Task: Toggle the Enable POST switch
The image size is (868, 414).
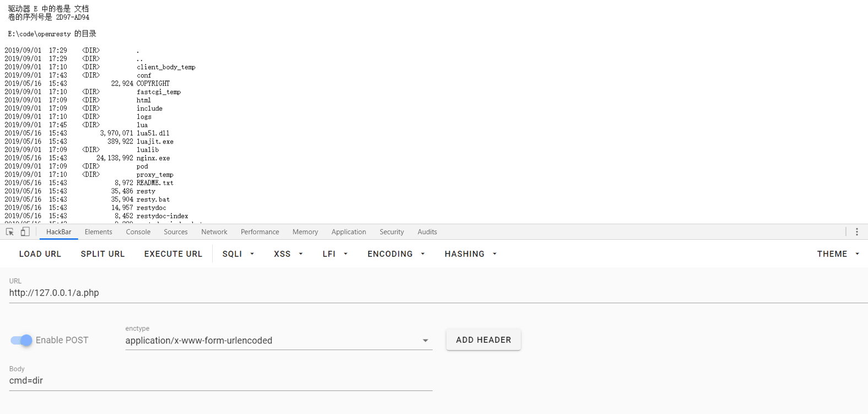Action: point(21,340)
